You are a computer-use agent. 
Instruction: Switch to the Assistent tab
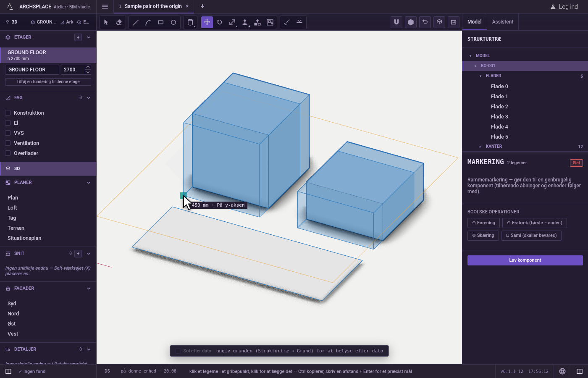tap(503, 22)
